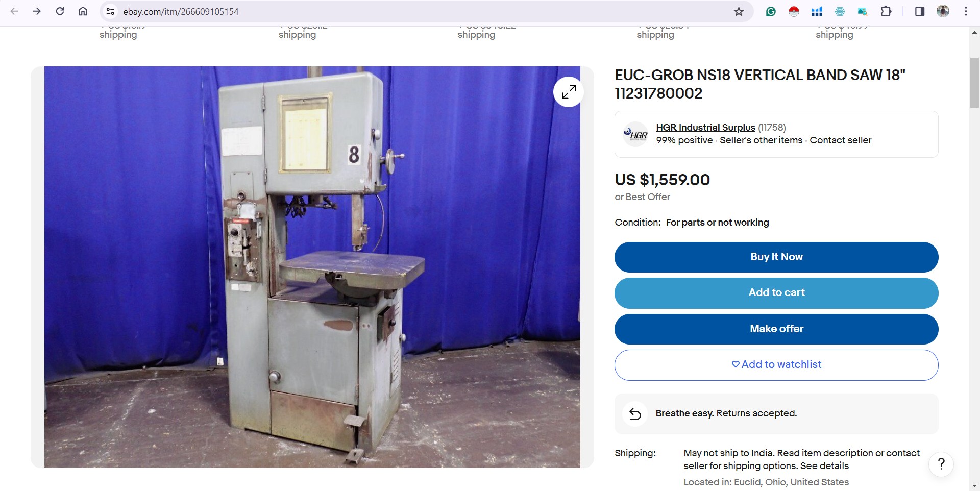
Task: Open the Grammarly extension icon
Action: tap(771, 11)
